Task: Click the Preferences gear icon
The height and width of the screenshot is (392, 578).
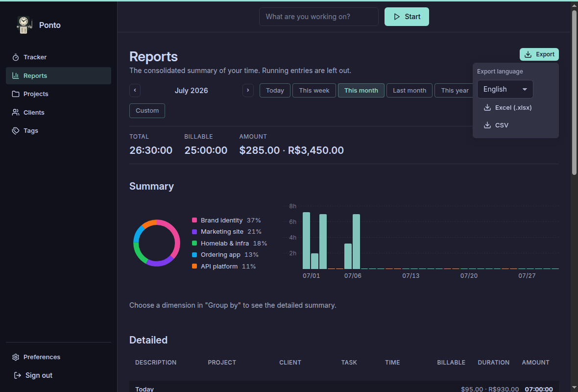Action: tap(16, 357)
